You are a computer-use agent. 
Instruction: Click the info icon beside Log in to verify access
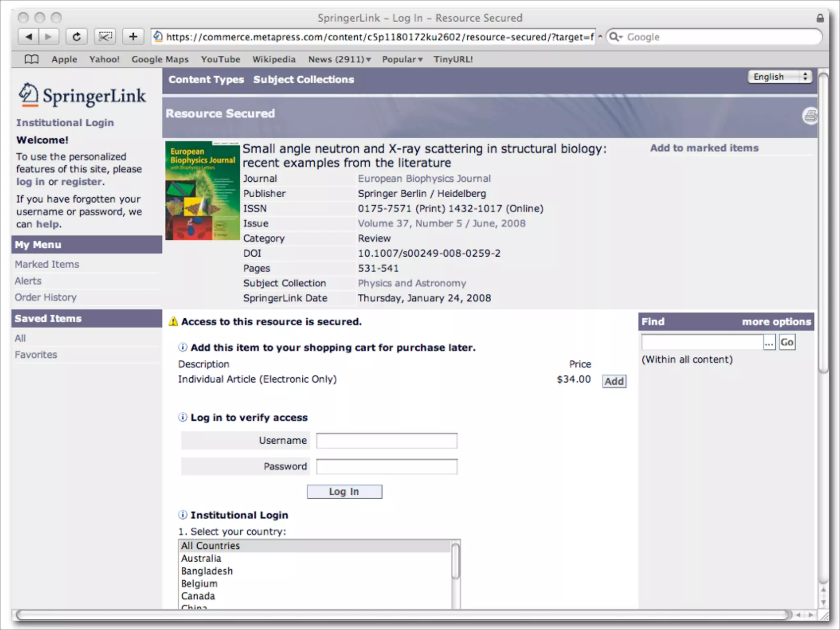183,417
